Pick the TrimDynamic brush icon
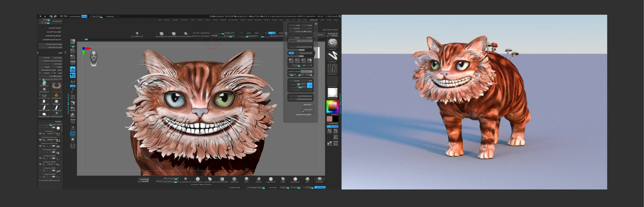Viewport: 644px width, 207px height. 271,179
